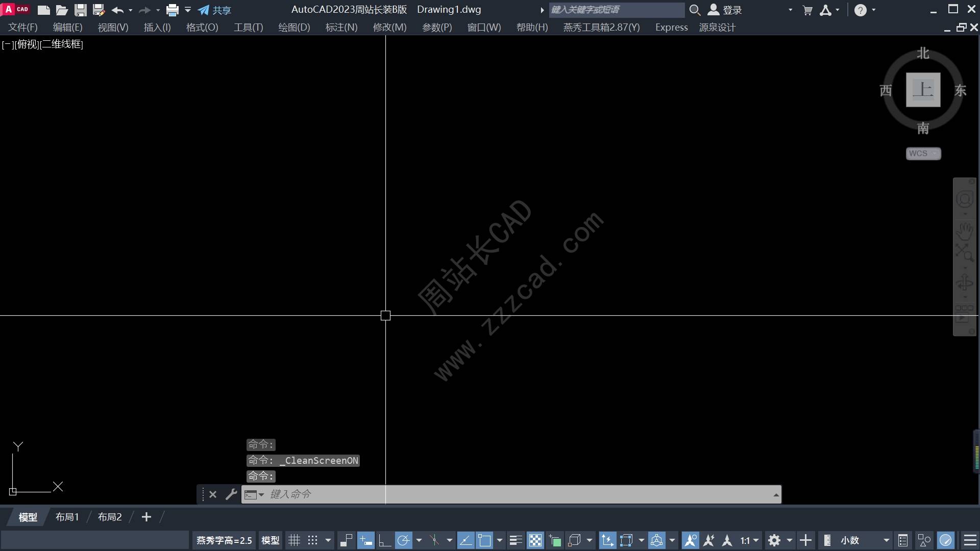Close the command line with X
The image size is (980, 551).
coord(213,494)
